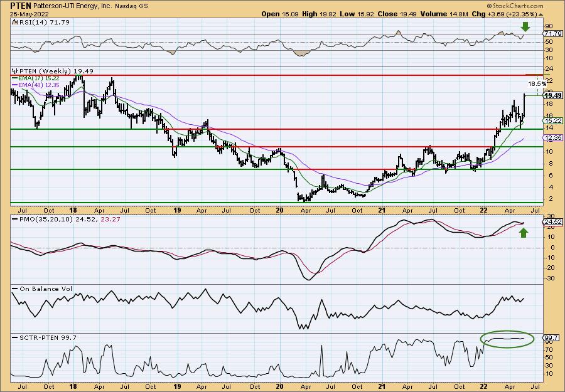
Task: Select the EMA(17) 15.22 legend text
Action: coord(40,78)
